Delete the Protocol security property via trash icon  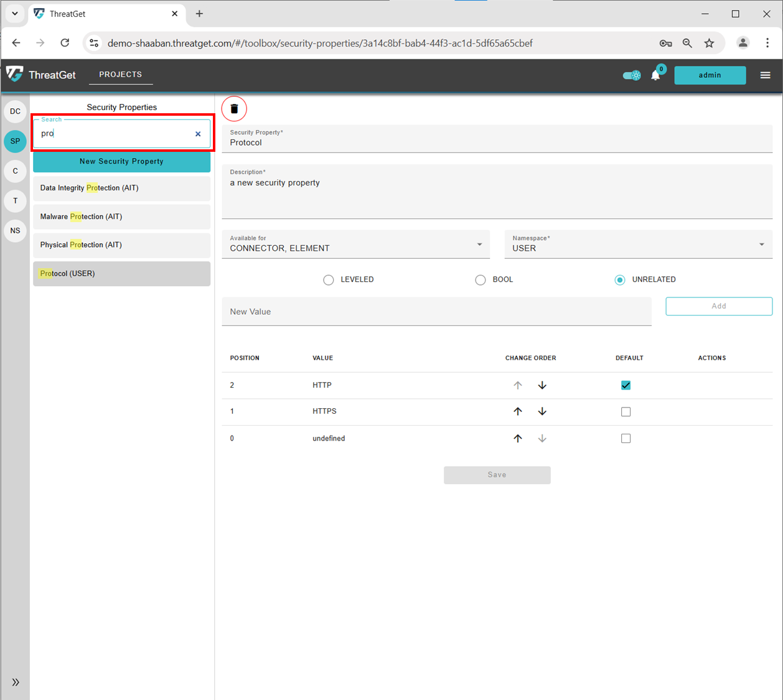tap(234, 109)
